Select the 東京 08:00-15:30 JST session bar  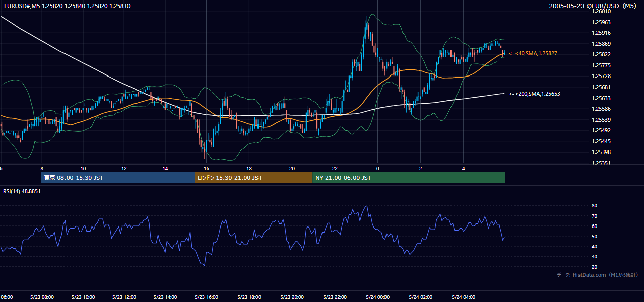(x=118, y=178)
